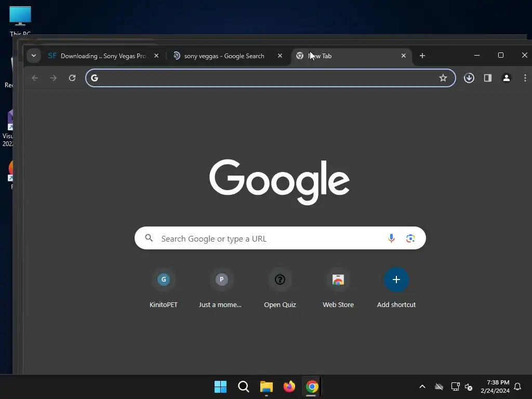The image size is (532, 399).
Task: Click the Search Google or type a URL box
Action: tap(280, 238)
